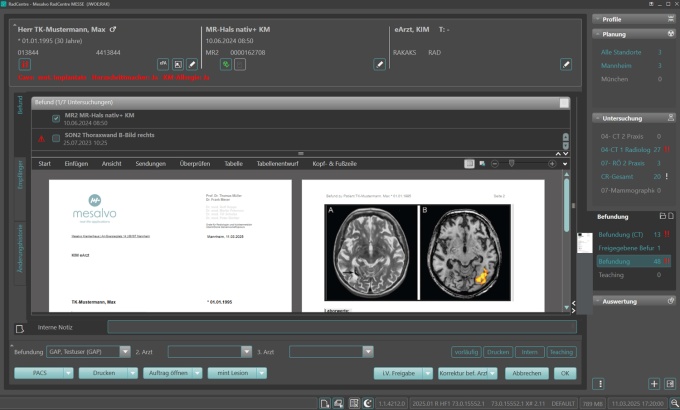Open the note icon beside Interne Notiz

pyautogui.click(x=20, y=328)
